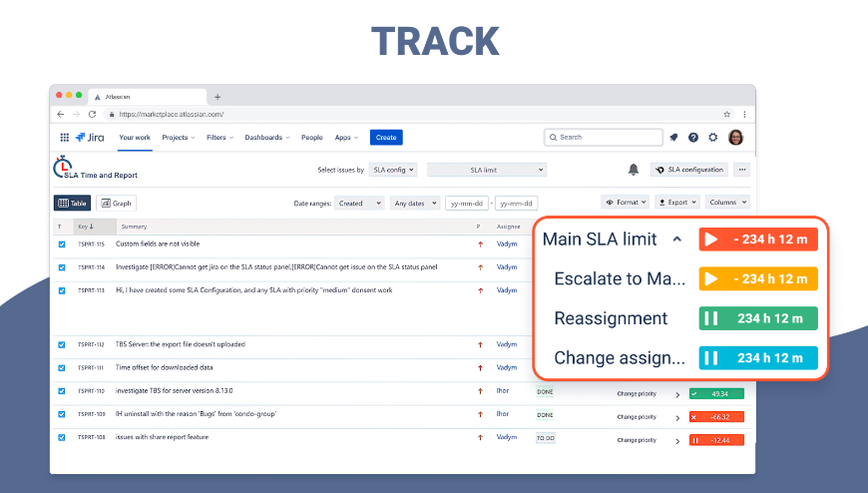Expand Change priority chevron for TSPRT-108
Viewport: 868px width, 493px height.
point(677,441)
